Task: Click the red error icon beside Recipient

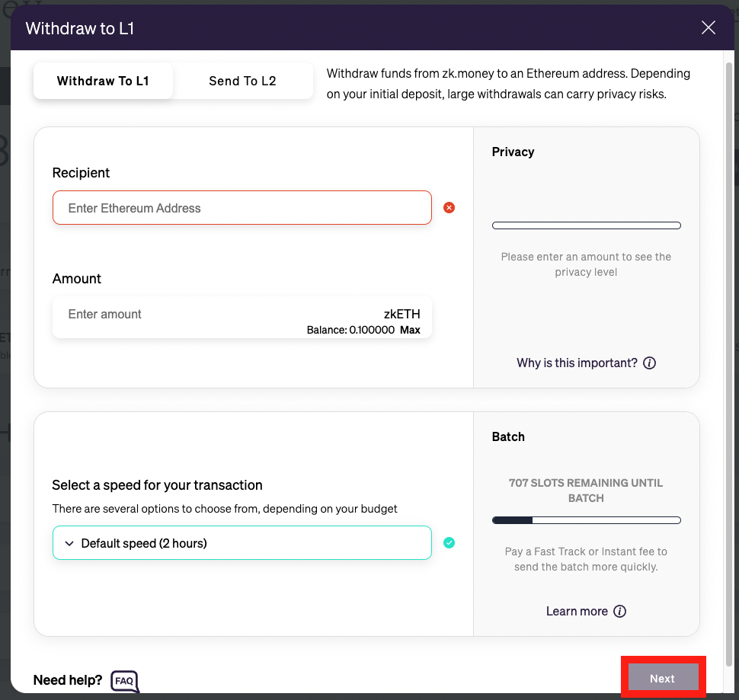Action: (449, 208)
